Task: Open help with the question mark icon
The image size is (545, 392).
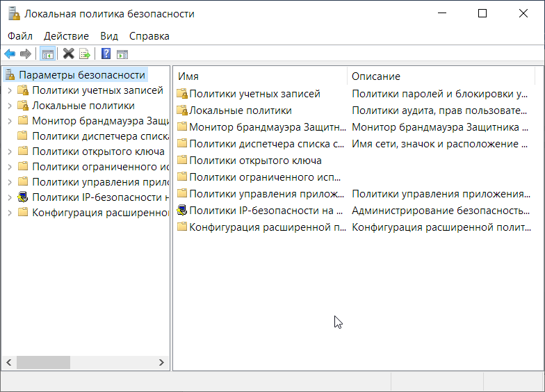Action: [x=106, y=54]
